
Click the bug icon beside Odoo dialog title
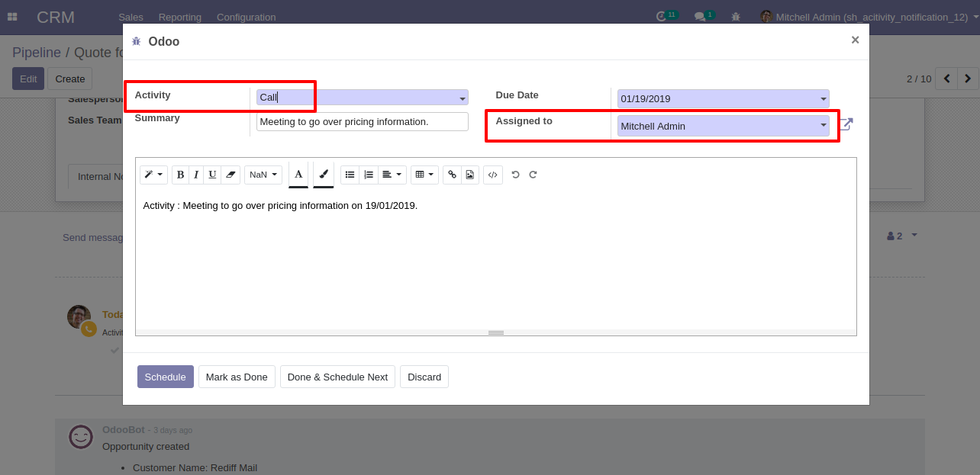(x=137, y=41)
